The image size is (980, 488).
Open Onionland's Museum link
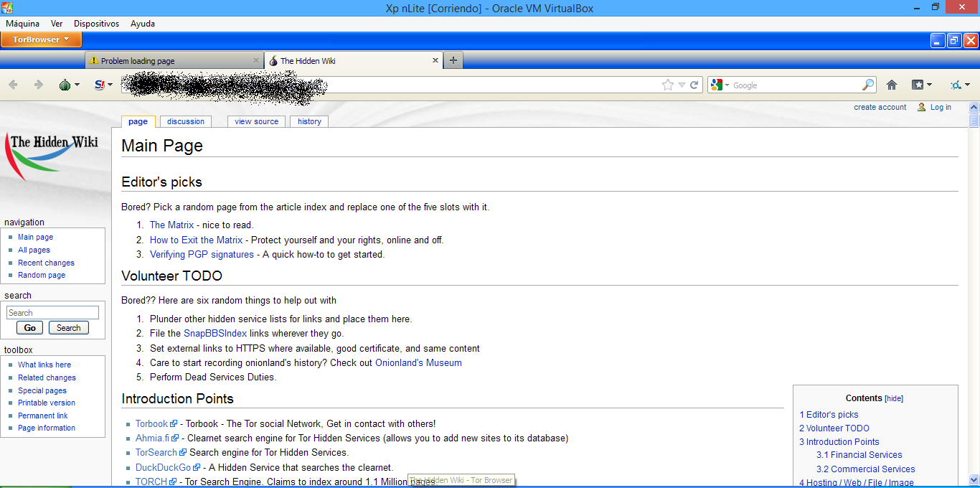click(x=418, y=362)
